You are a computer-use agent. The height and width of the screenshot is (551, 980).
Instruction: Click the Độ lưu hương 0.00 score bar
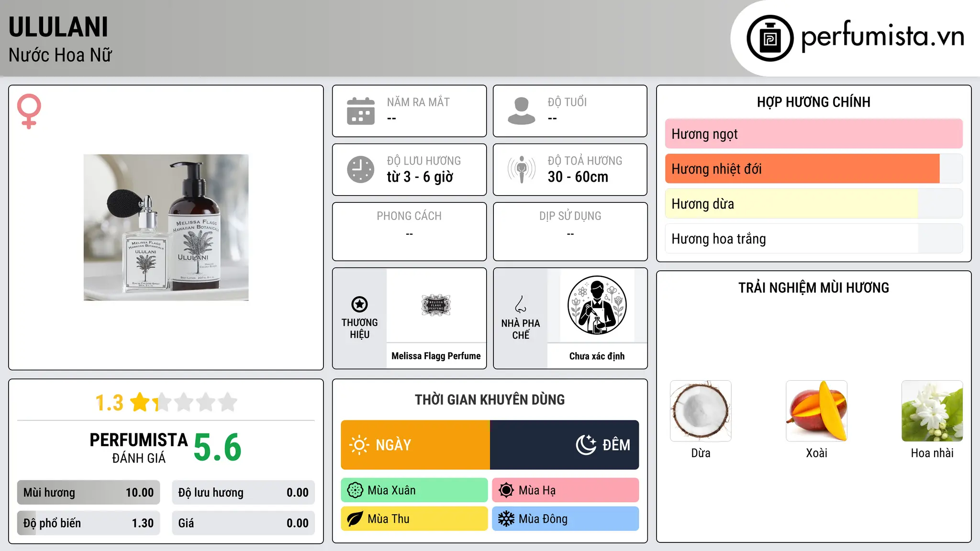click(x=244, y=493)
